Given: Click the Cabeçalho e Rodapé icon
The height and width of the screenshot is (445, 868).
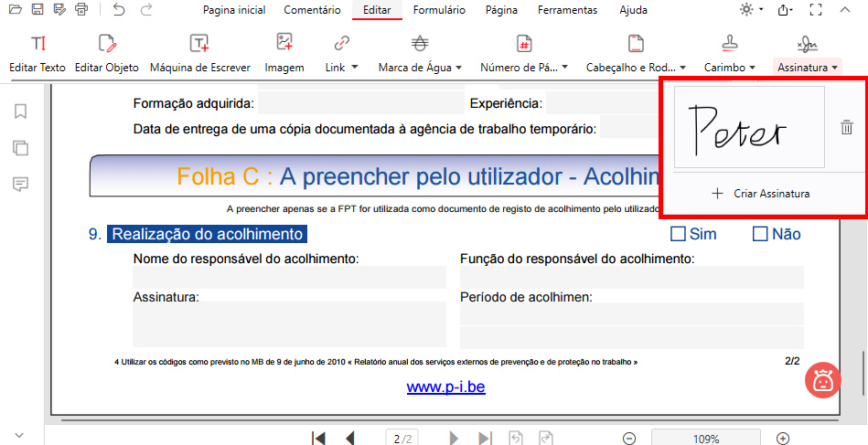Looking at the screenshot, I should click(636, 43).
